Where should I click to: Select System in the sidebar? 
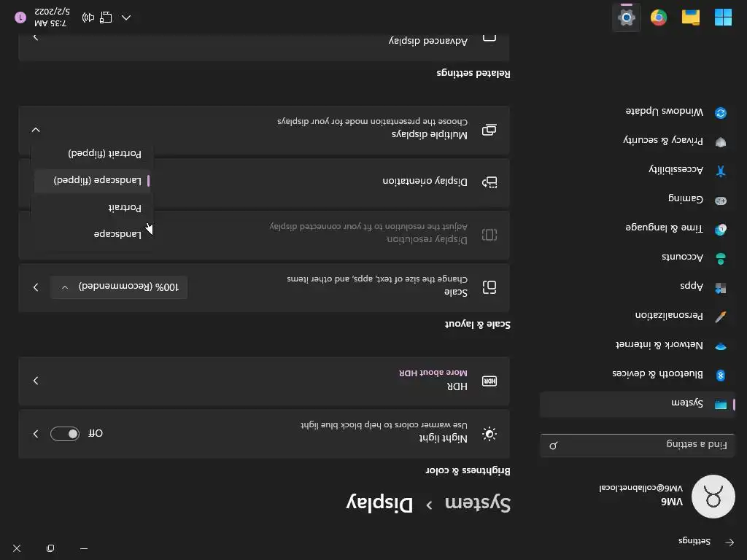click(x=638, y=404)
